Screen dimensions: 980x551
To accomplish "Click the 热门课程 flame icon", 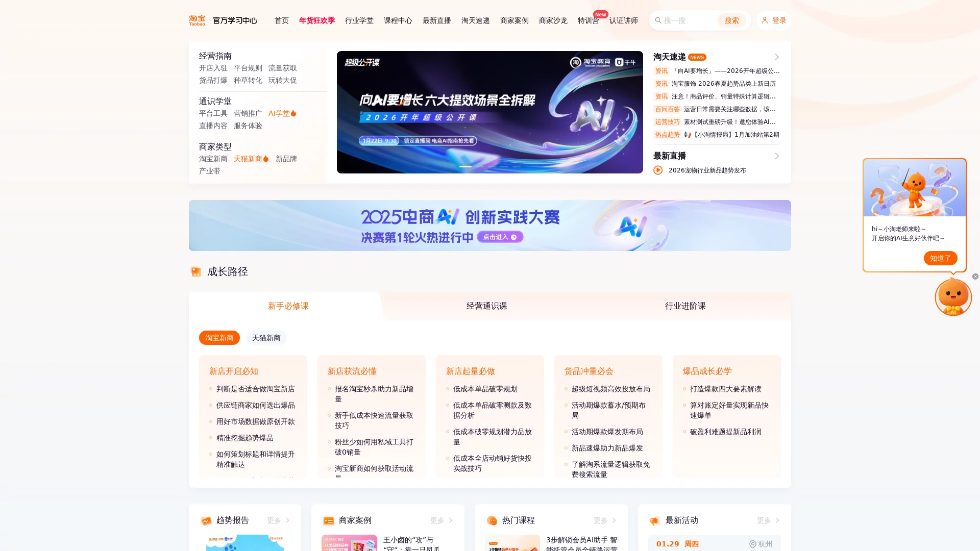I will coord(492,520).
